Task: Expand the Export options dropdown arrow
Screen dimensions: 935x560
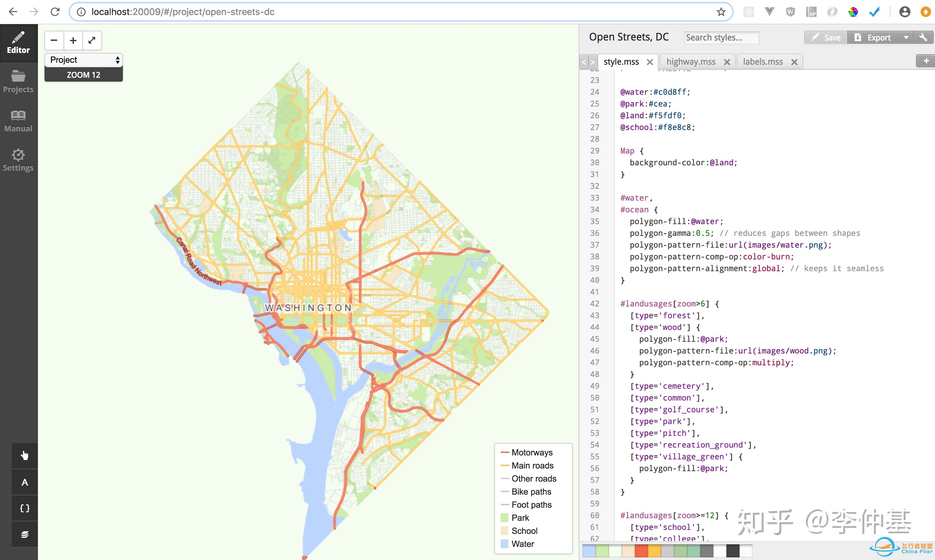Action: click(x=906, y=37)
